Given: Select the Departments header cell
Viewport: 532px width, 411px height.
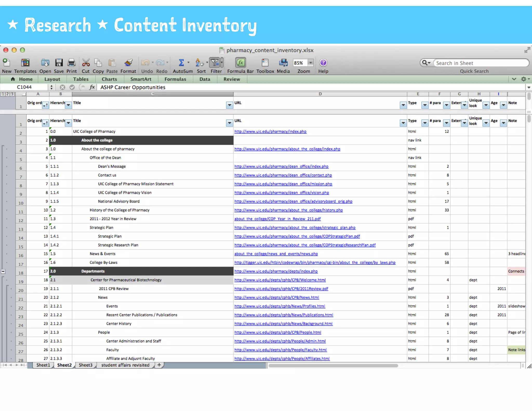Looking at the screenshot, I should (153, 271).
